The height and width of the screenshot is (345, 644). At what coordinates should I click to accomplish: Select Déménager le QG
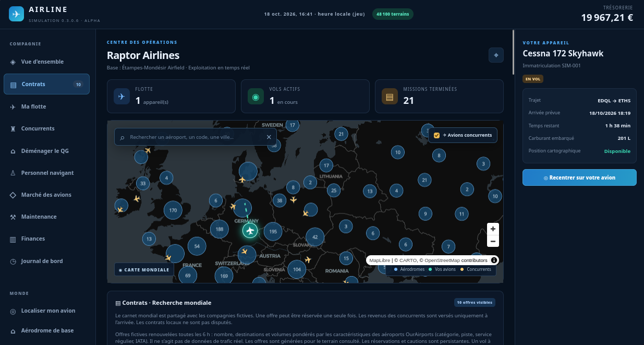pos(46,151)
